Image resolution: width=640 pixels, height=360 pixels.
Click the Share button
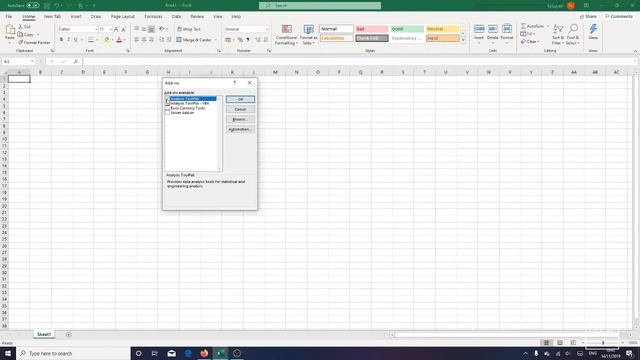click(x=588, y=17)
